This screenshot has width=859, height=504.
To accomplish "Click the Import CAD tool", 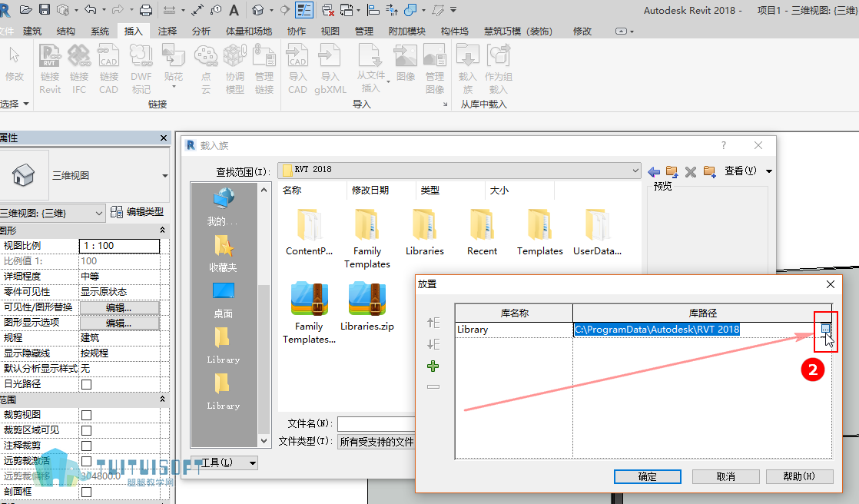I will (x=297, y=68).
